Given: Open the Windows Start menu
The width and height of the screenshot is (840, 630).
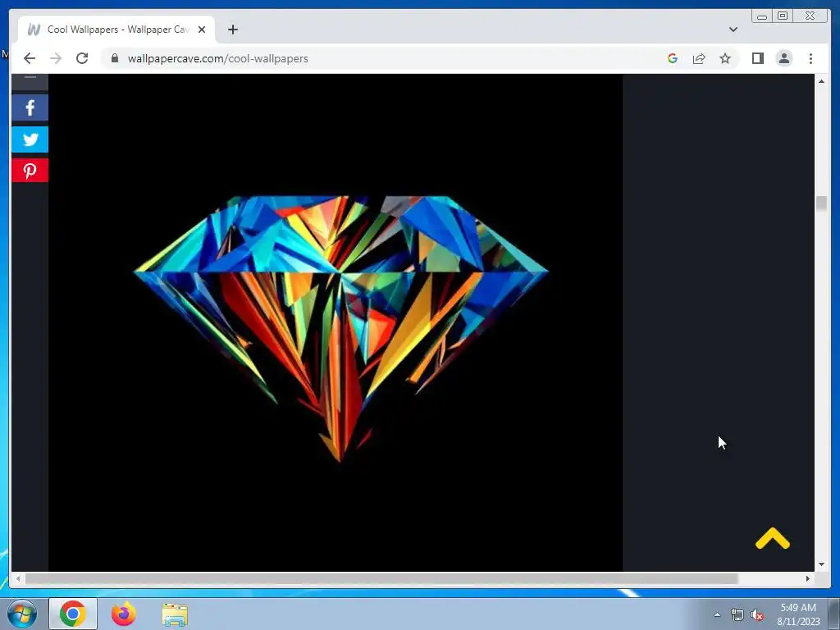Looking at the screenshot, I should 21,614.
